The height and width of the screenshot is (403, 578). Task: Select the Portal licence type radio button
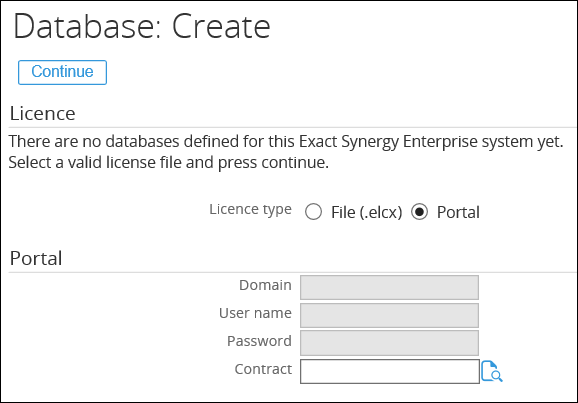(x=419, y=212)
